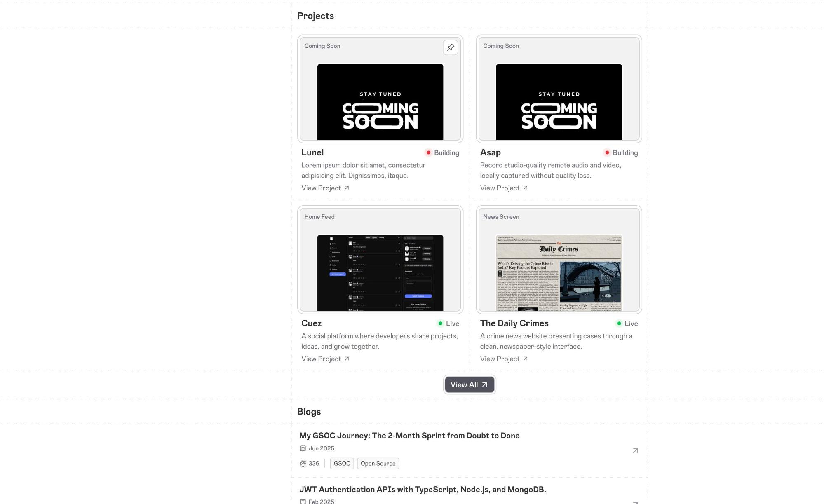The height and width of the screenshot is (504, 824).
Task: Open the Lunel View Project link
Action: (321, 188)
